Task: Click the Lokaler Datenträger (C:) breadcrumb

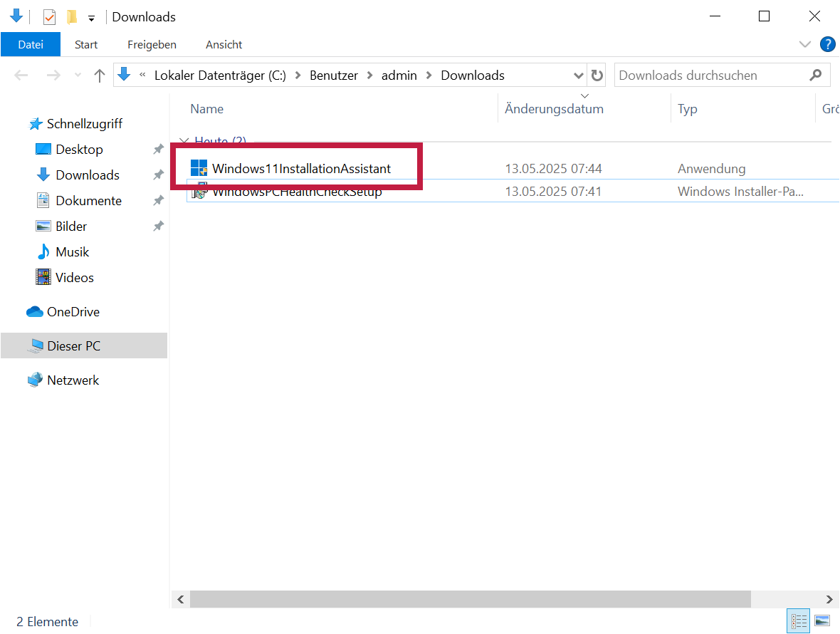Action: [x=220, y=76]
